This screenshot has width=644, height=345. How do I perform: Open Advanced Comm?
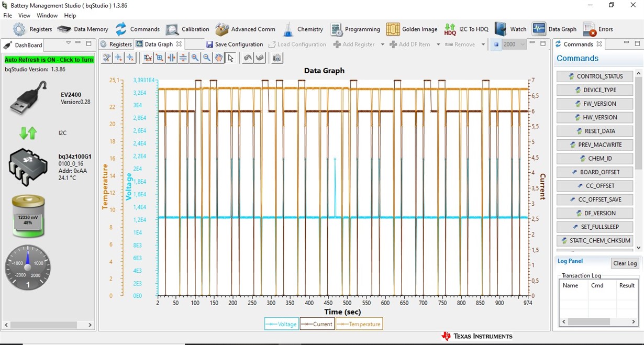(x=245, y=29)
